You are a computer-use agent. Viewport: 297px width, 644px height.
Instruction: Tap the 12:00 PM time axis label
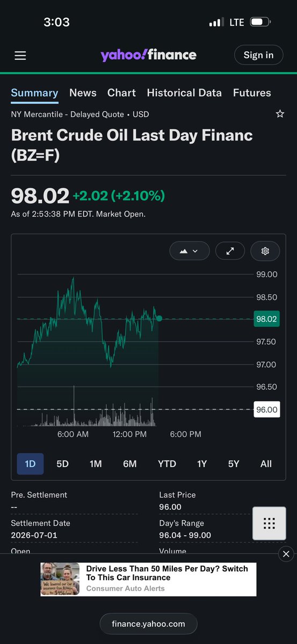129,434
